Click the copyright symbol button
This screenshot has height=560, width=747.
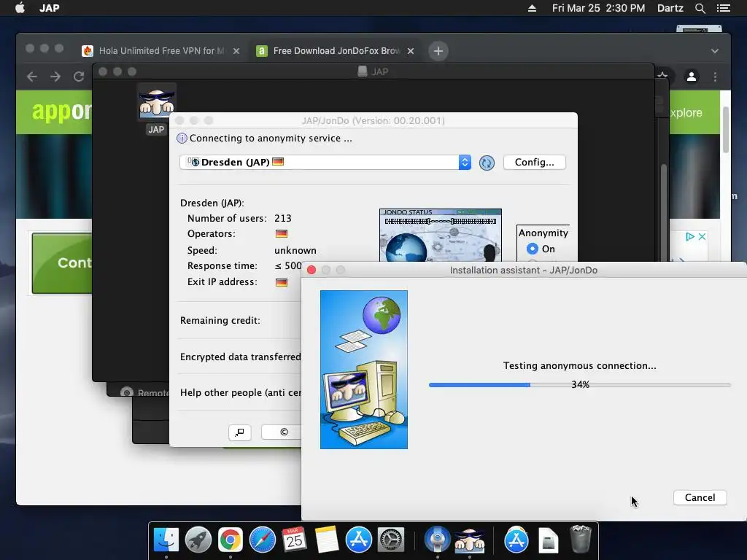coord(284,432)
